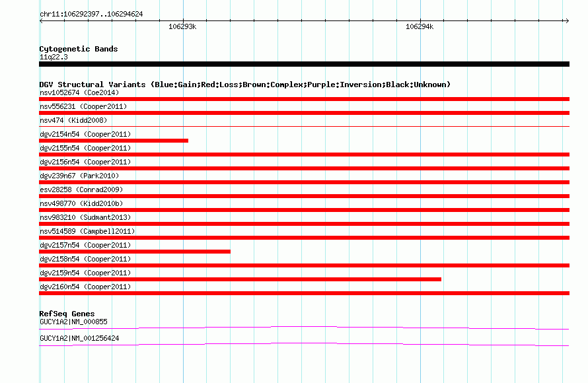The image size is (588, 383).
Task: Open gene GUCY1A2|NM_001256424 label
Action: [79, 338]
